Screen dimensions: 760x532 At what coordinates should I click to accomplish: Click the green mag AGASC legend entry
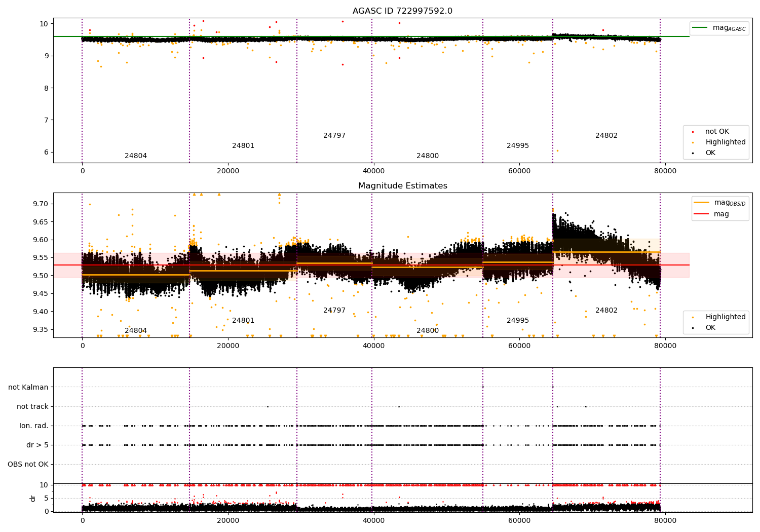pyautogui.click(x=719, y=28)
